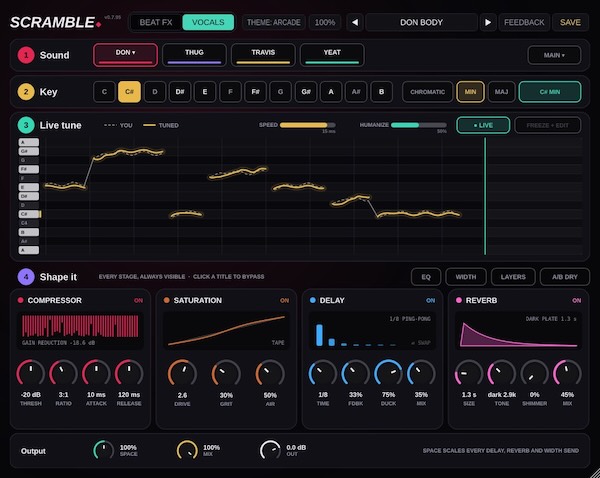Click the step 2 Key badge
This screenshot has width=600, height=478.
26,92
